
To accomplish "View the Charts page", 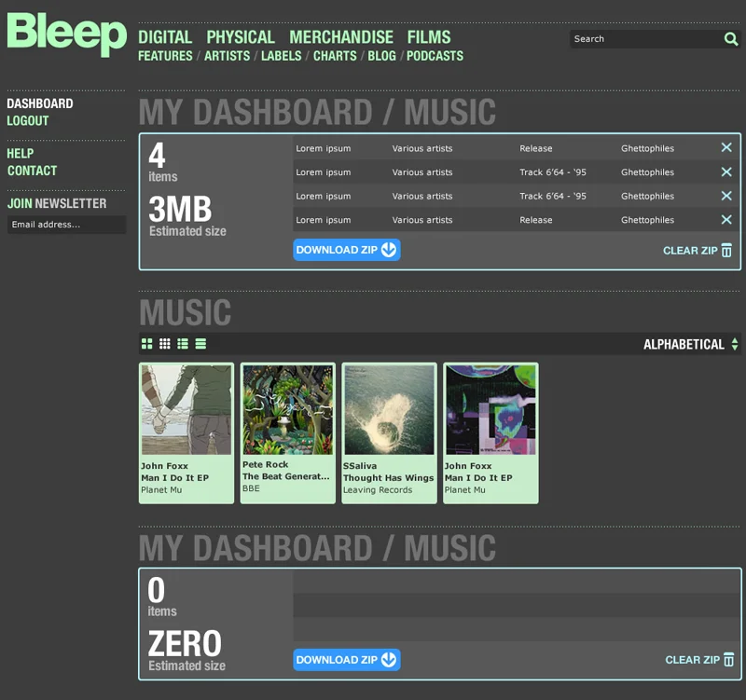I will (x=335, y=56).
